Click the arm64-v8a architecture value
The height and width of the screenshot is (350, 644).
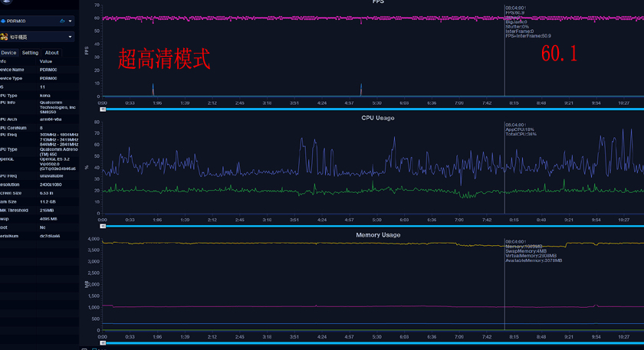[x=51, y=119]
